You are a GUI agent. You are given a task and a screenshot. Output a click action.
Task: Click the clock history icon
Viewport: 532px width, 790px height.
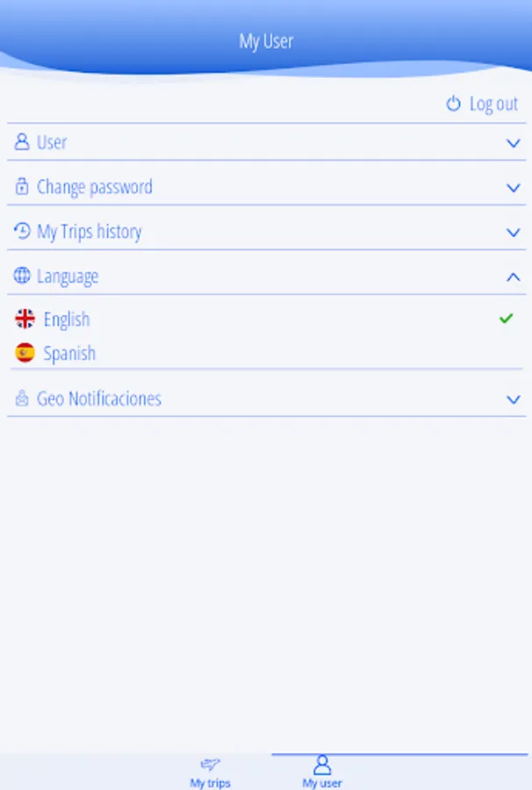click(x=22, y=231)
